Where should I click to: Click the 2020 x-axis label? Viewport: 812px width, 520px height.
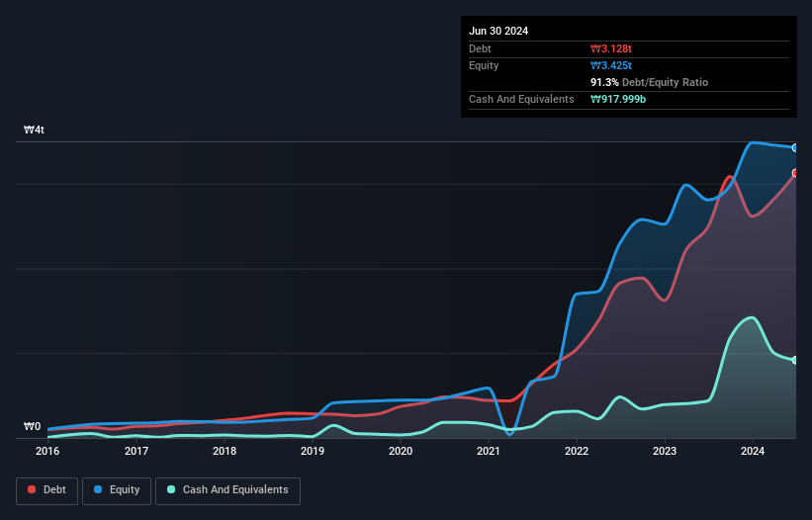coord(401,451)
